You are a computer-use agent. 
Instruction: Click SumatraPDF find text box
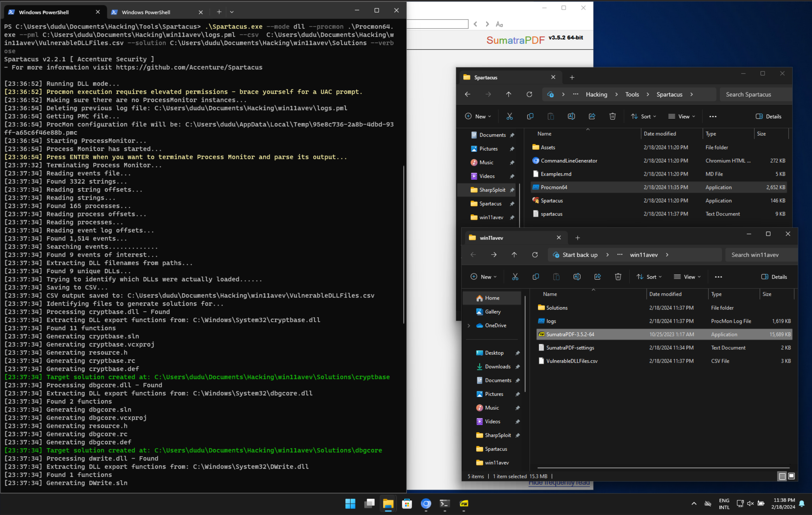[437, 24]
